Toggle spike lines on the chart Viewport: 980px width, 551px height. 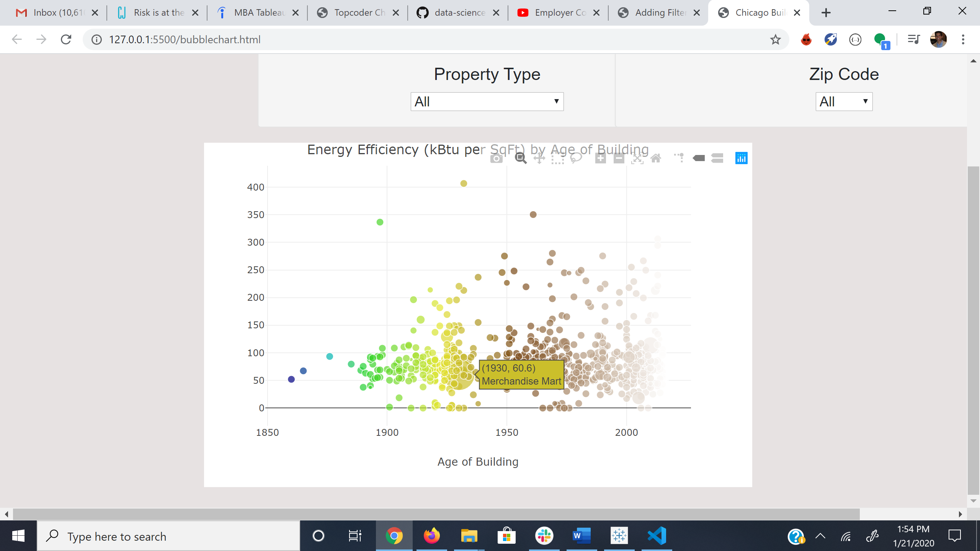[x=679, y=158]
